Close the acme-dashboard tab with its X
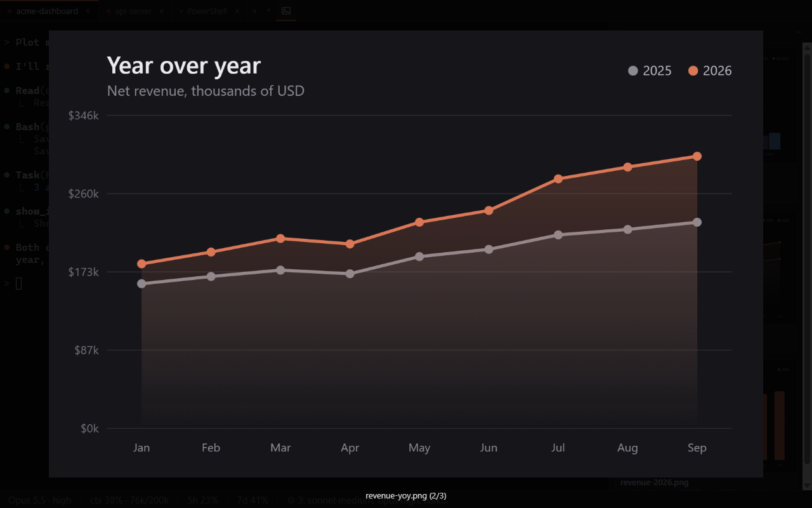Image resolution: width=812 pixels, height=508 pixels. click(x=88, y=11)
